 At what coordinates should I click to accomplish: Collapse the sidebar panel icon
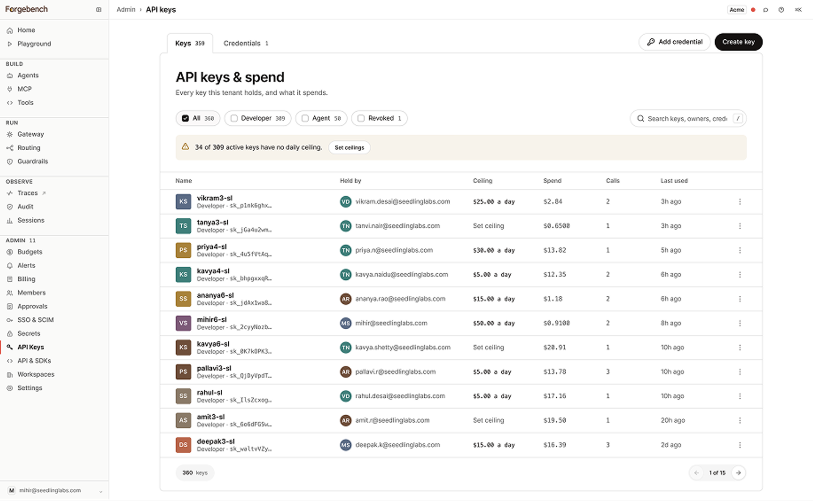click(x=99, y=9)
